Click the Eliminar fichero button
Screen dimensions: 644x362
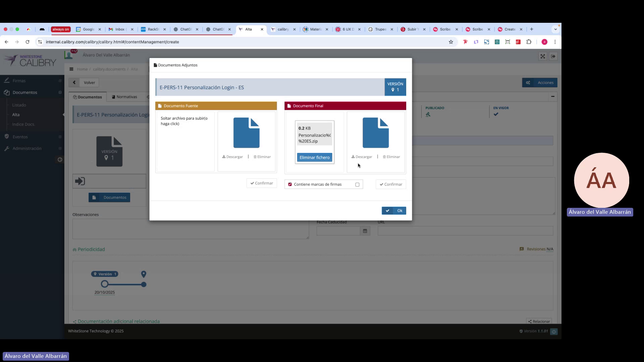314,157
